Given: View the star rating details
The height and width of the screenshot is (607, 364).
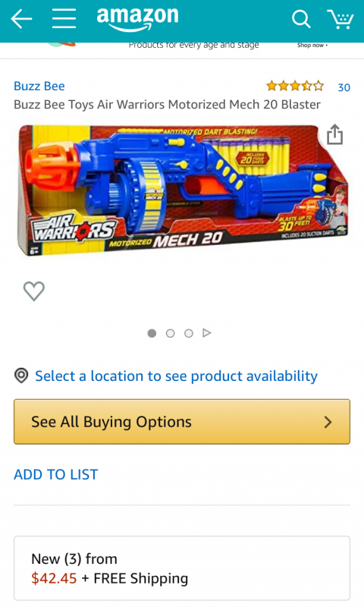Looking at the screenshot, I should (295, 86).
